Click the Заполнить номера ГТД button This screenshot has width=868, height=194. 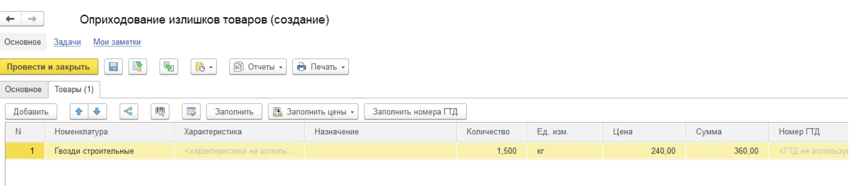click(415, 112)
